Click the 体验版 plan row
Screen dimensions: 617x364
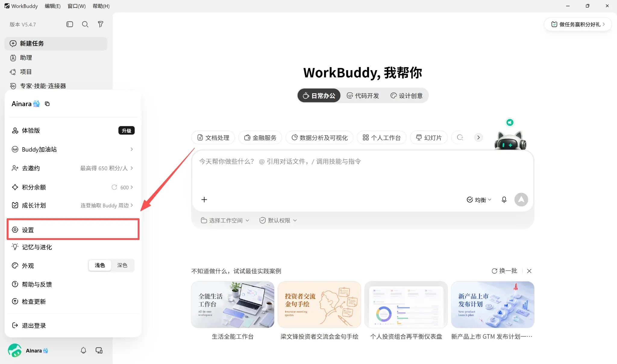point(73,130)
